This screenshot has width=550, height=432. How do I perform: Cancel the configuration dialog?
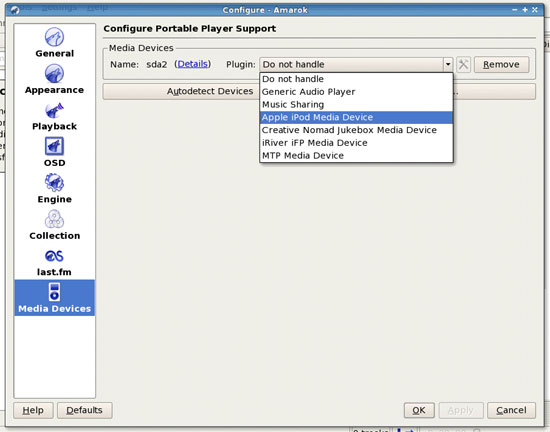[x=511, y=410]
